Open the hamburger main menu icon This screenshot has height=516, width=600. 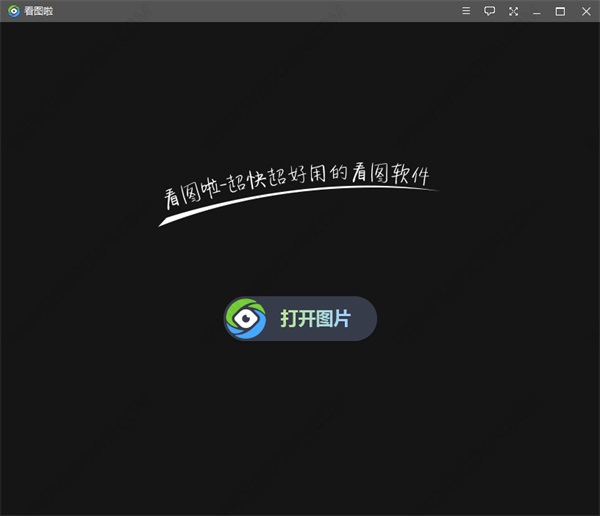pos(466,11)
